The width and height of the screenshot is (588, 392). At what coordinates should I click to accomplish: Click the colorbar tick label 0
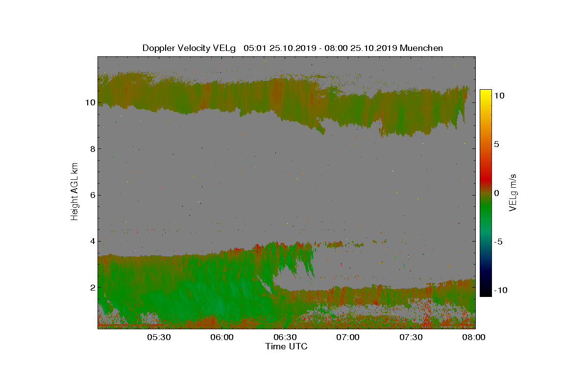click(x=496, y=193)
